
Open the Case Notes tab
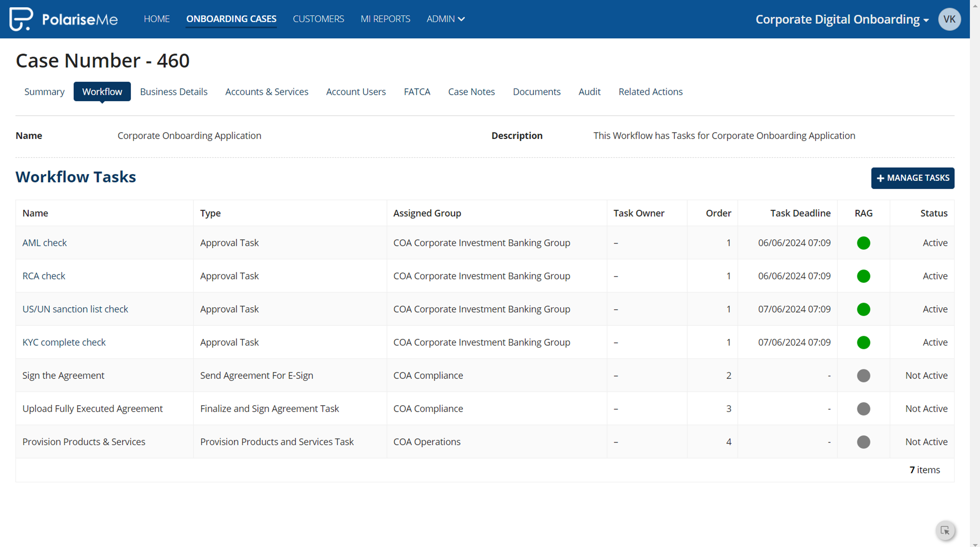tap(471, 92)
